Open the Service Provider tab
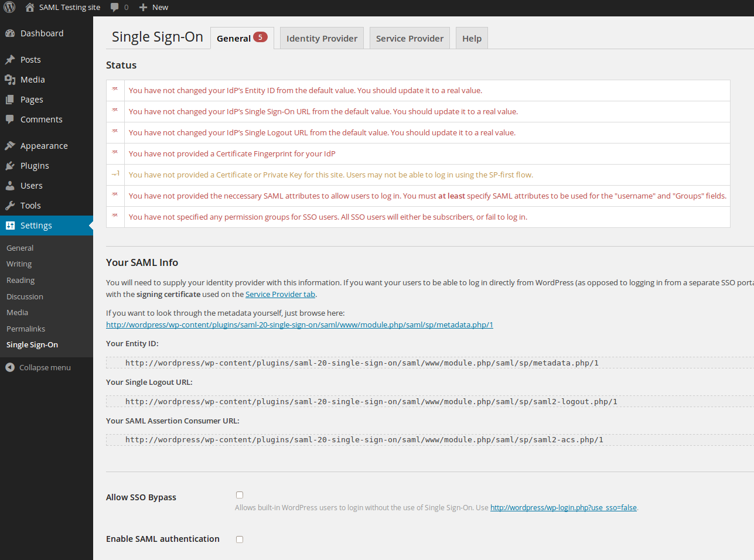The width and height of the screenshot is (754, 560). coord(410,38)
